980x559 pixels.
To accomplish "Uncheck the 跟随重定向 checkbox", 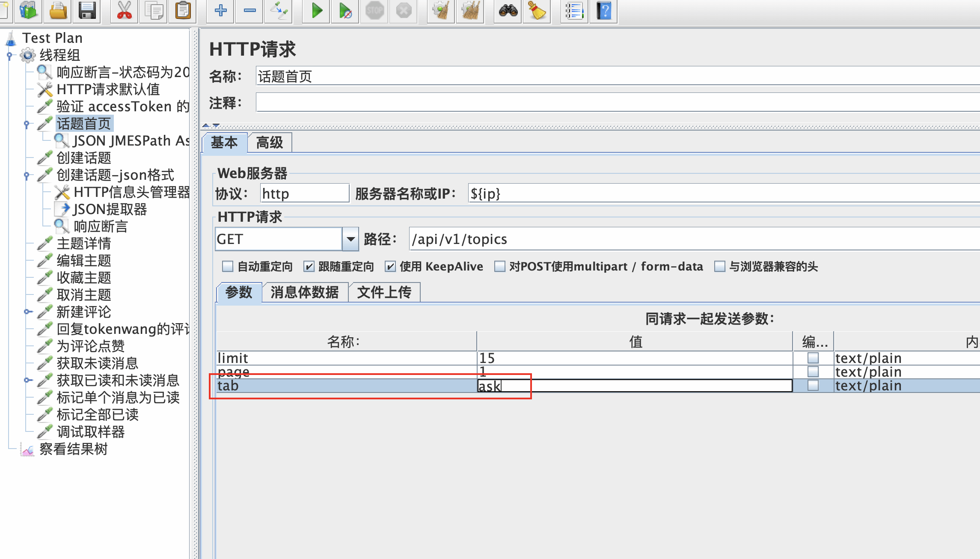I will pyautogui.click(x=309, y=267).
